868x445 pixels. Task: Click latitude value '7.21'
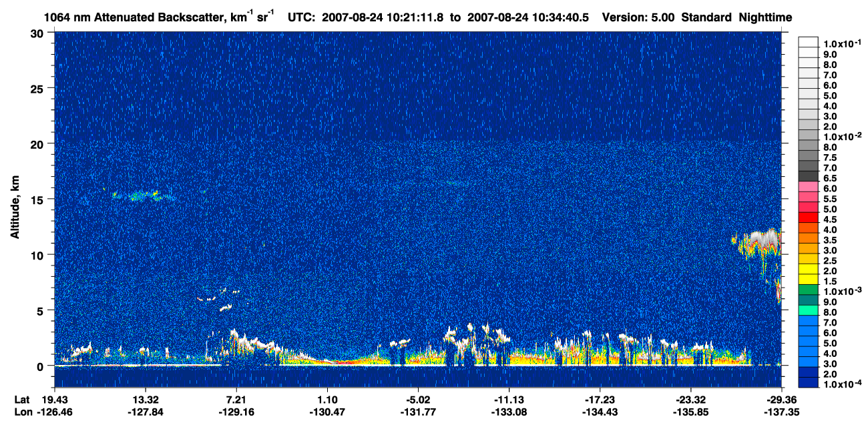[x=236, y=399]
